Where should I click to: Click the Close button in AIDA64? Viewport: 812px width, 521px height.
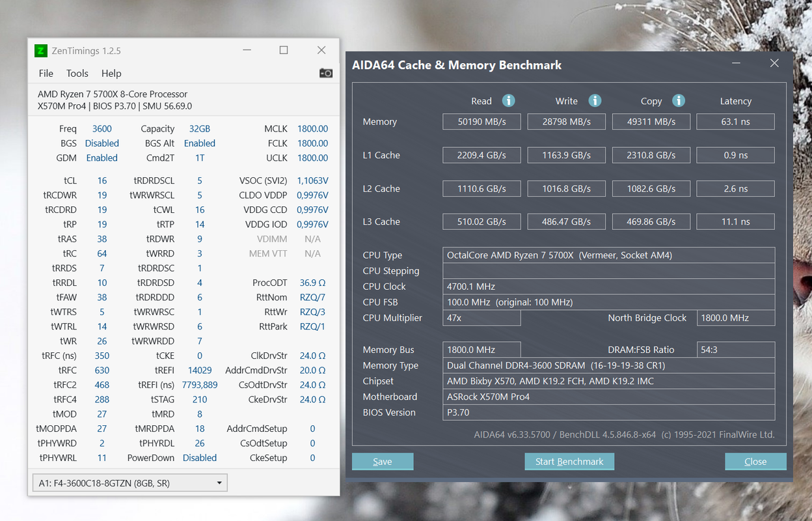(x=755, y=462)
